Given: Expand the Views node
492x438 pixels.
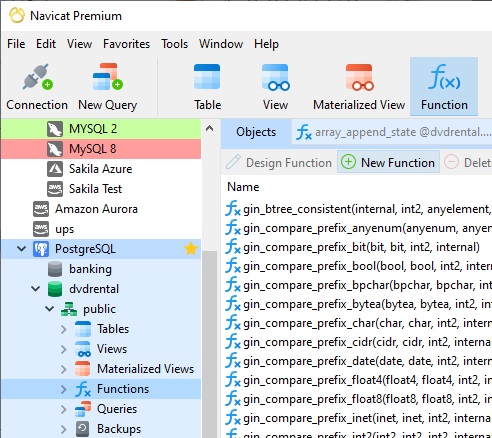Looking at the screenshot, I should coord(64,349).
